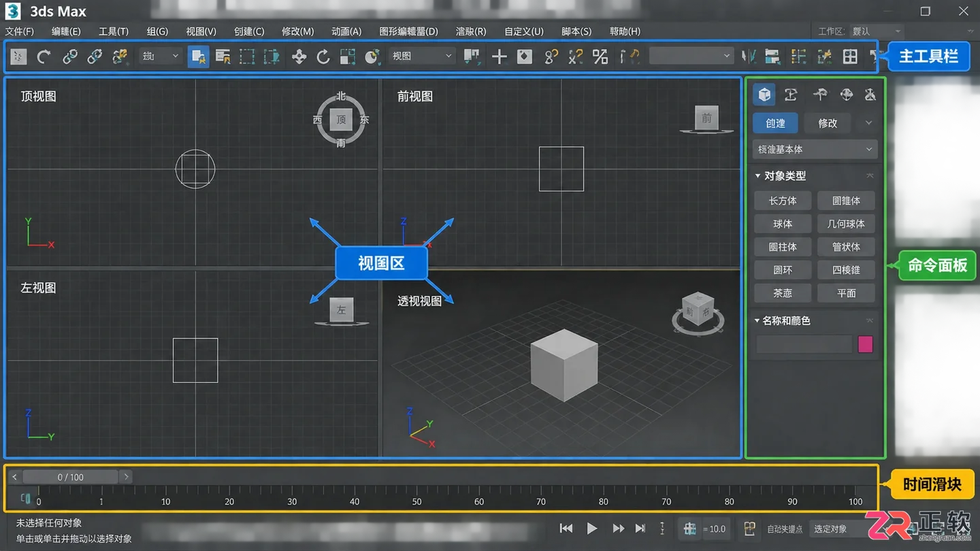This screenshot has height=551, width=980.
Task: Activate the Select and Move tool
Action: (299, 56)
